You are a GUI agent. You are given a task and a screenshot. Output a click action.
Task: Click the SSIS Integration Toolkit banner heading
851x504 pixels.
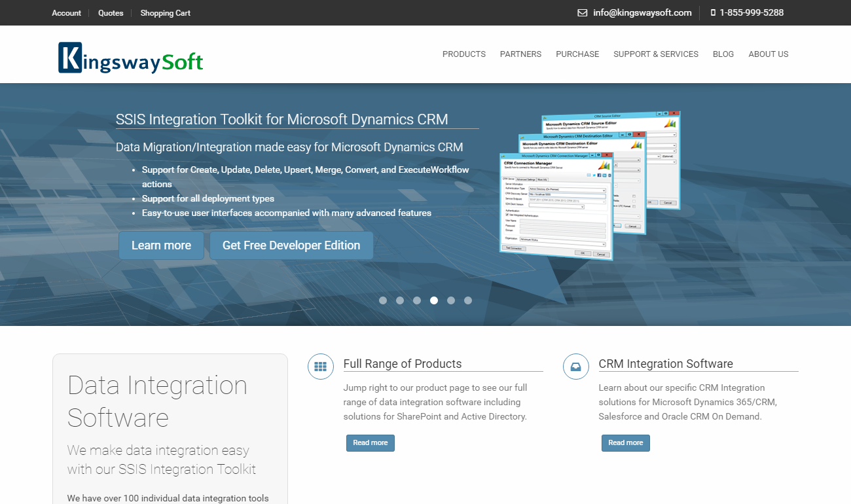pyautogui.click(x=282, y=119)
